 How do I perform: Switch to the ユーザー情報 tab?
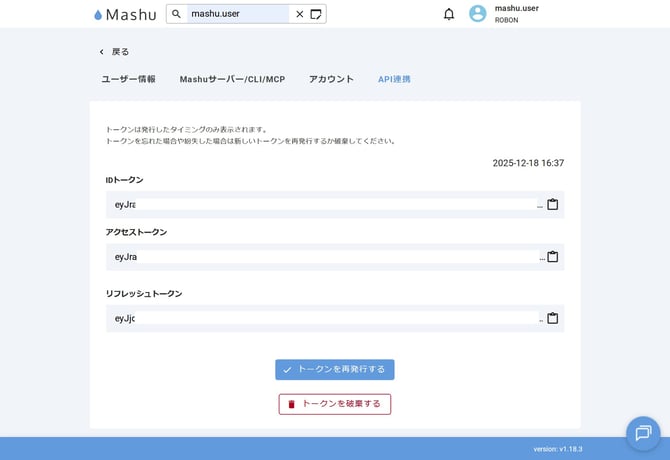click(x=128, y=79)
